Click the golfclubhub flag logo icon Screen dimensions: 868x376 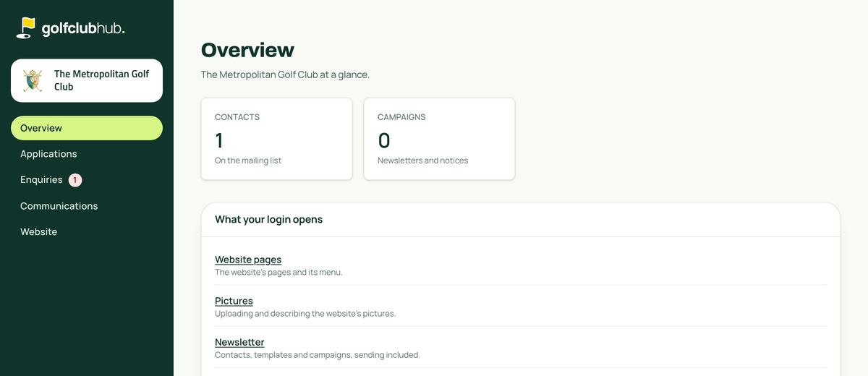[26, 28]
